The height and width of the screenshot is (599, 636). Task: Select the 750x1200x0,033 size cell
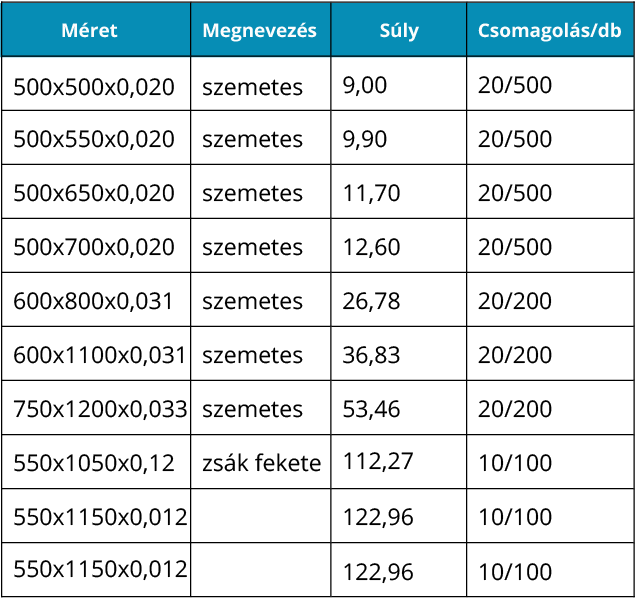click(99, 409)
